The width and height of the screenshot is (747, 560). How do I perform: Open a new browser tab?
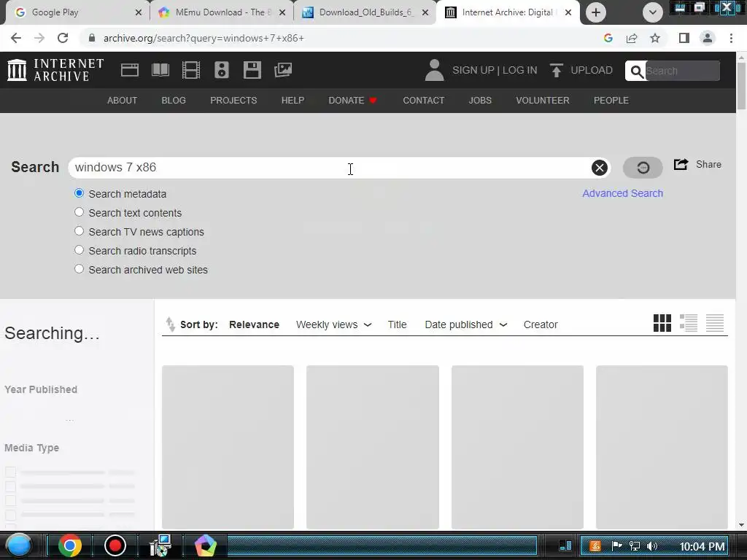[595, 12]
